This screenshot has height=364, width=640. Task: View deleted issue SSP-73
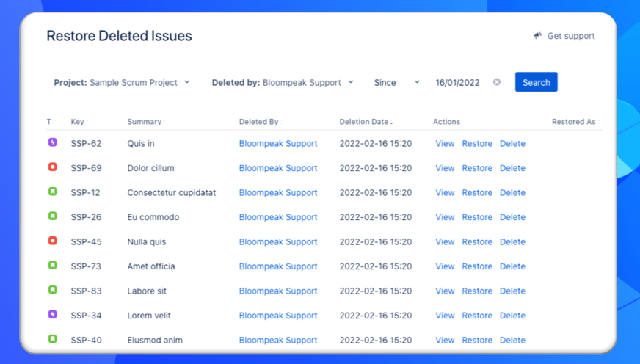(445, 266)
